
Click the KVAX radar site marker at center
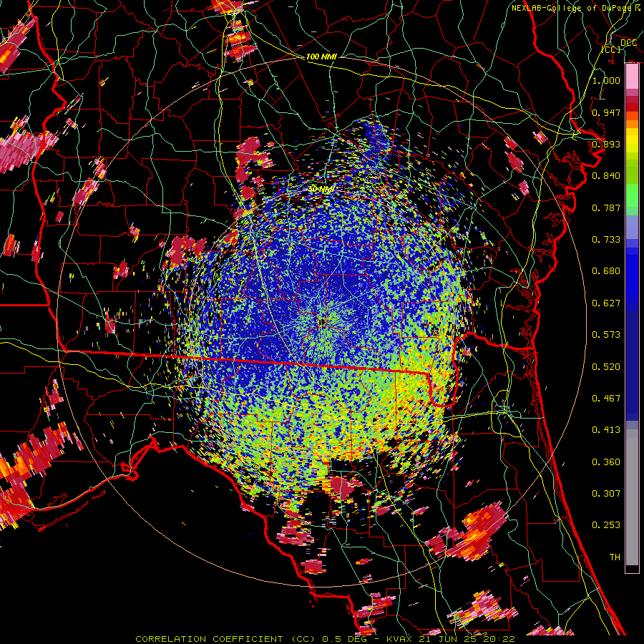[322, 322]
